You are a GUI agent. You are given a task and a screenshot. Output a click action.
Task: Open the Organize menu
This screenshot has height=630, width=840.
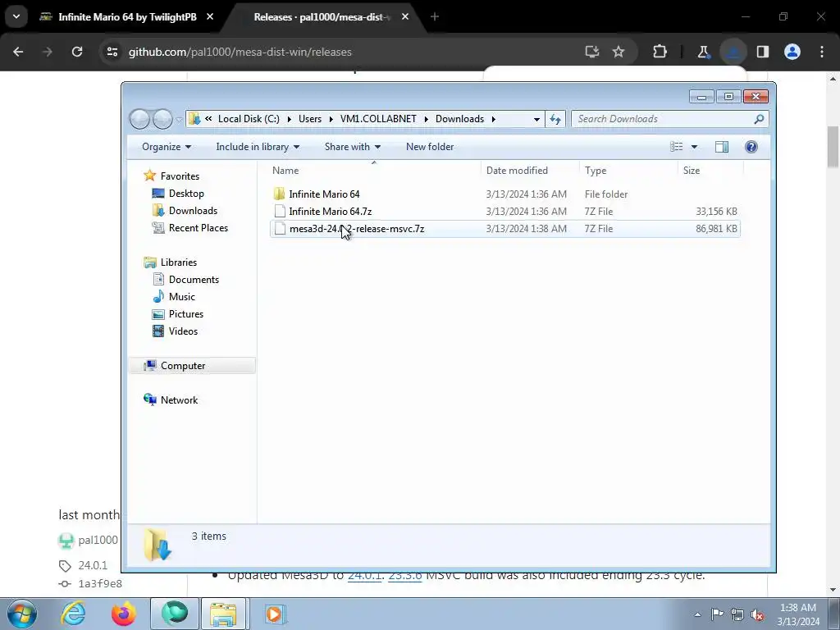[166, 147]
